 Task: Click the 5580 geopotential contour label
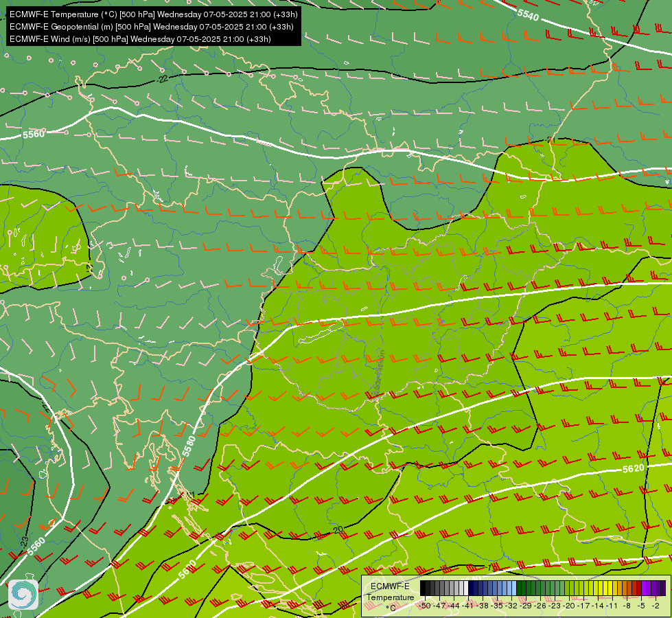point(189,446)
